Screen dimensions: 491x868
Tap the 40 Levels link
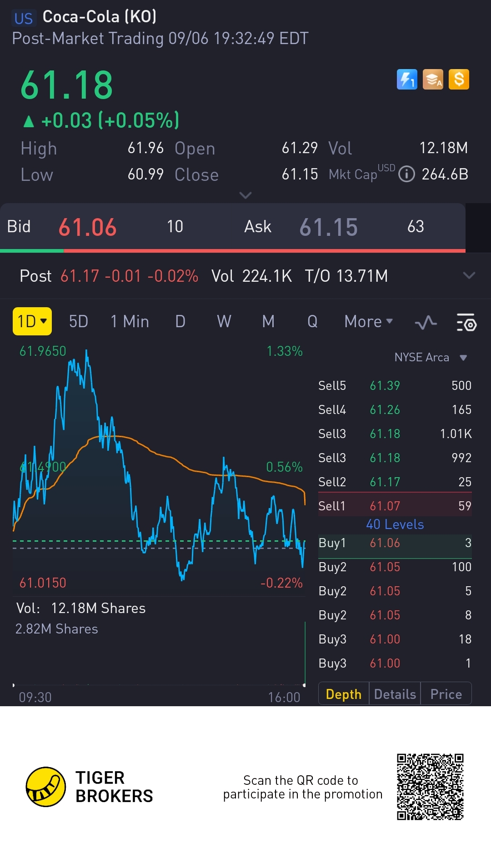point(395,524)
